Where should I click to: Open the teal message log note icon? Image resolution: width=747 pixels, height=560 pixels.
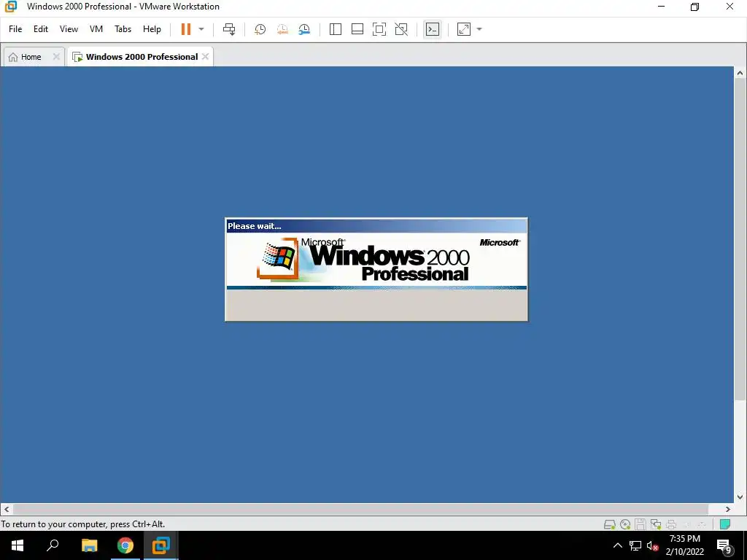(724, 524)
